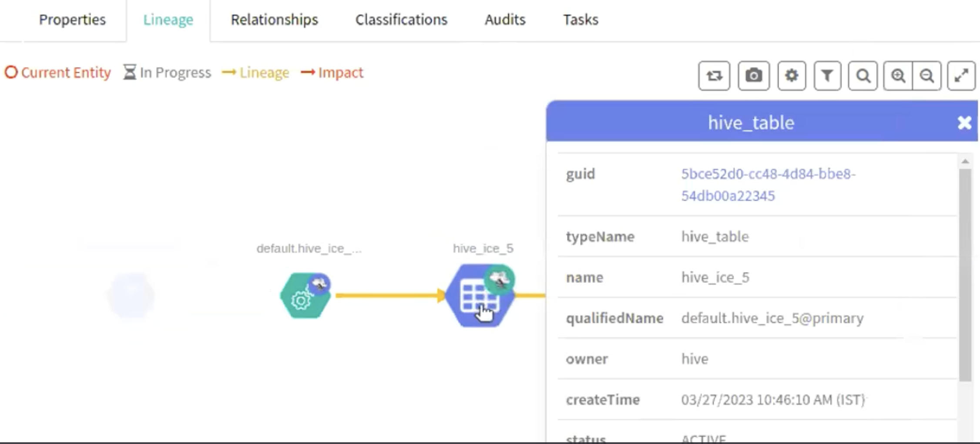Open the lineage filter funnel icon

point(827,76)
